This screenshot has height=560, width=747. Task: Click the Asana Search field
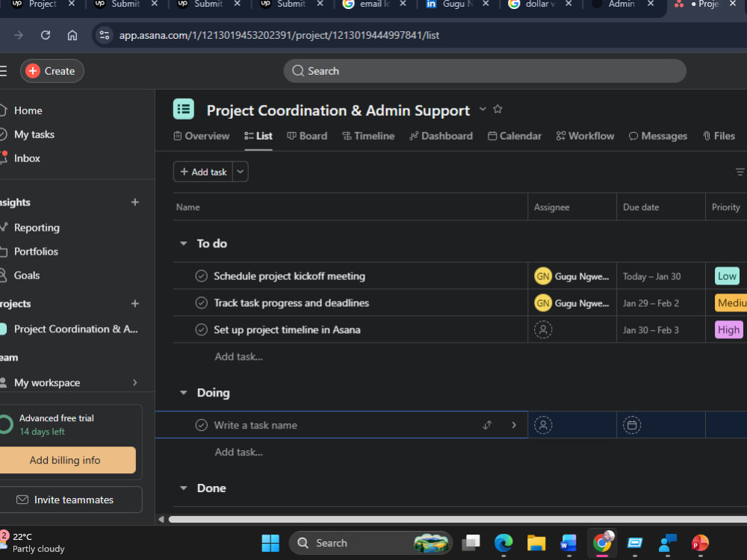pos(485,71)
